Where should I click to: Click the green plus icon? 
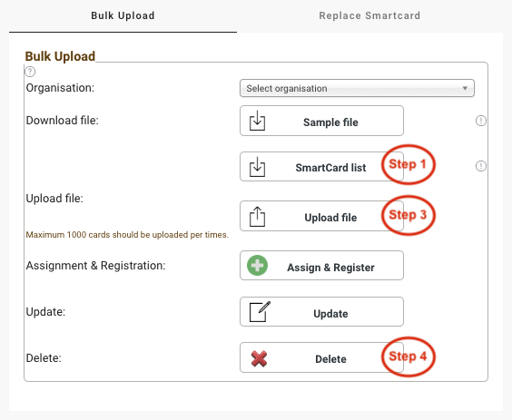point(257,265)
